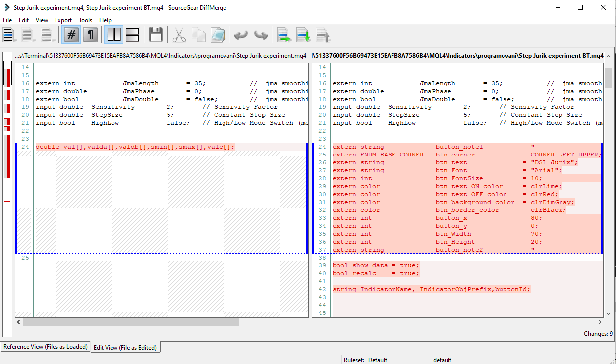The width and height of the screenshot is (616, 364).
Task: Click the Save floppy disk icon
Action: 156,35
